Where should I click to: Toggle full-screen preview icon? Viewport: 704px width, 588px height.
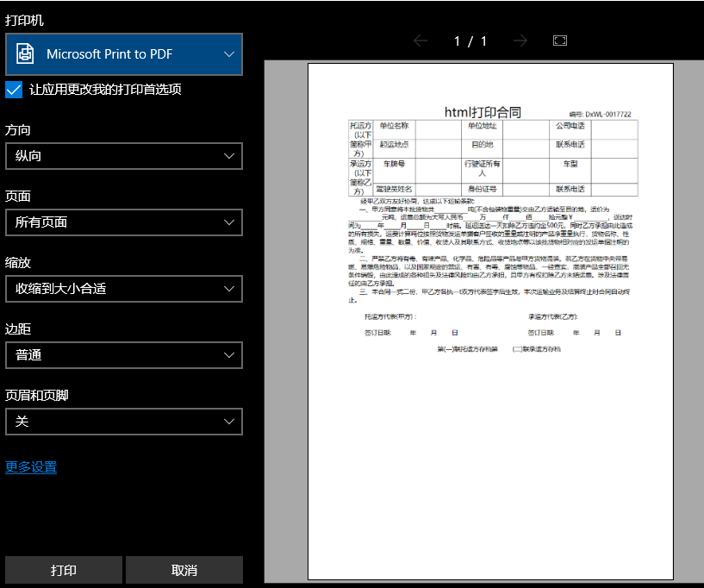[x=560, y=41]
